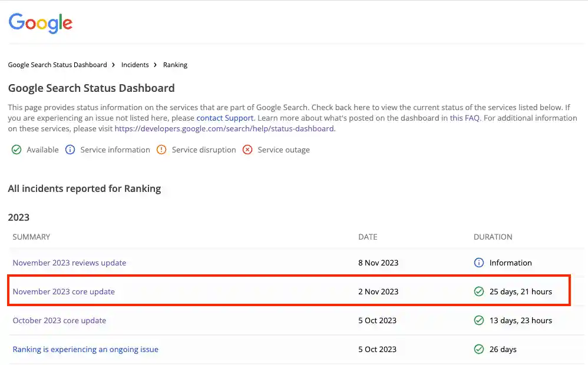
Task: Click the Service outage legend label
Action: click(283, 150)
